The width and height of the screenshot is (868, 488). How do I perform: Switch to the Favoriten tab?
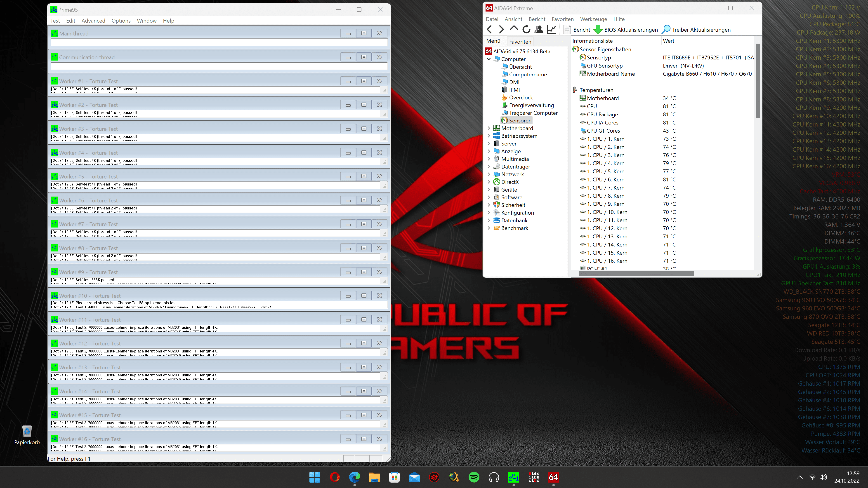[520, 42]
